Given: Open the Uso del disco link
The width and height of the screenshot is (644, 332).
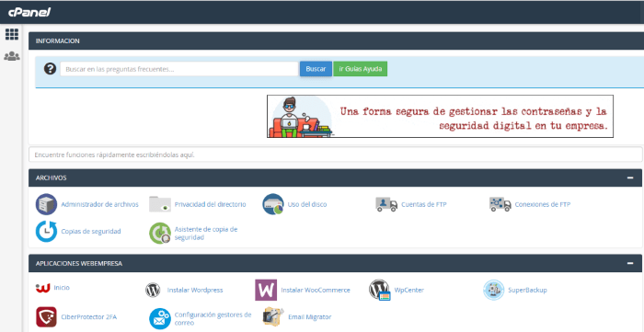Looking at the screenshot, I should pos(307,204).
